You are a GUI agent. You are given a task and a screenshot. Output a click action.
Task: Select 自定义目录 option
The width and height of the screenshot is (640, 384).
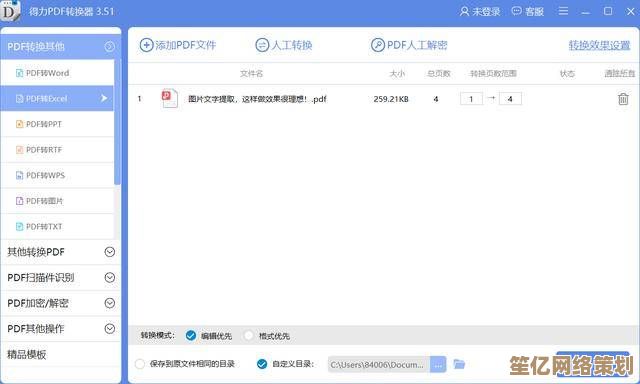(x=262, y=364)
